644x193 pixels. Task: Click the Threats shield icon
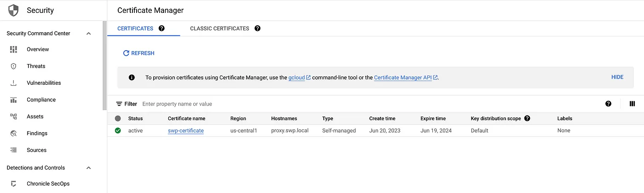[13, 66]
